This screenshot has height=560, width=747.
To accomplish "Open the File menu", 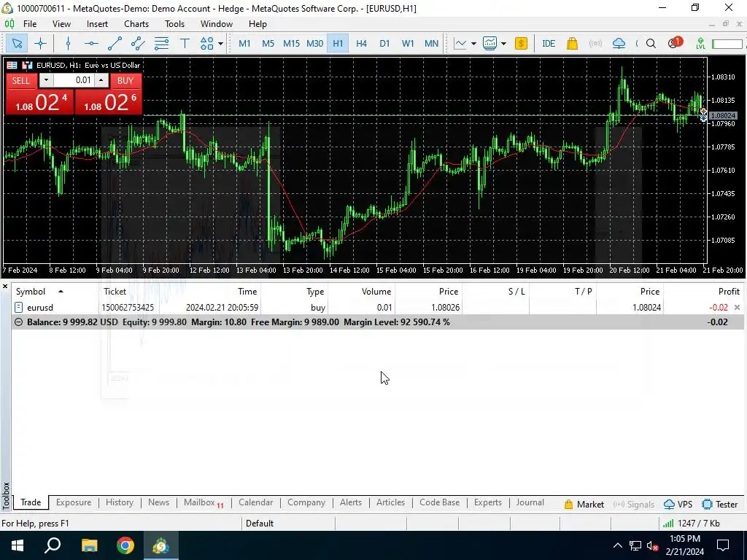I will pyautogui.click(x=29, y=24).
